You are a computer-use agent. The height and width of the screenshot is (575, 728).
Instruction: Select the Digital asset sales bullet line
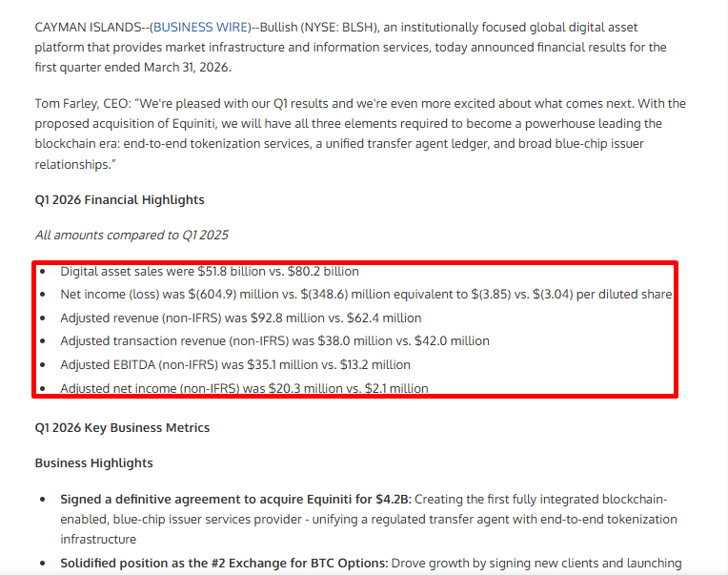tap(210, 271)
